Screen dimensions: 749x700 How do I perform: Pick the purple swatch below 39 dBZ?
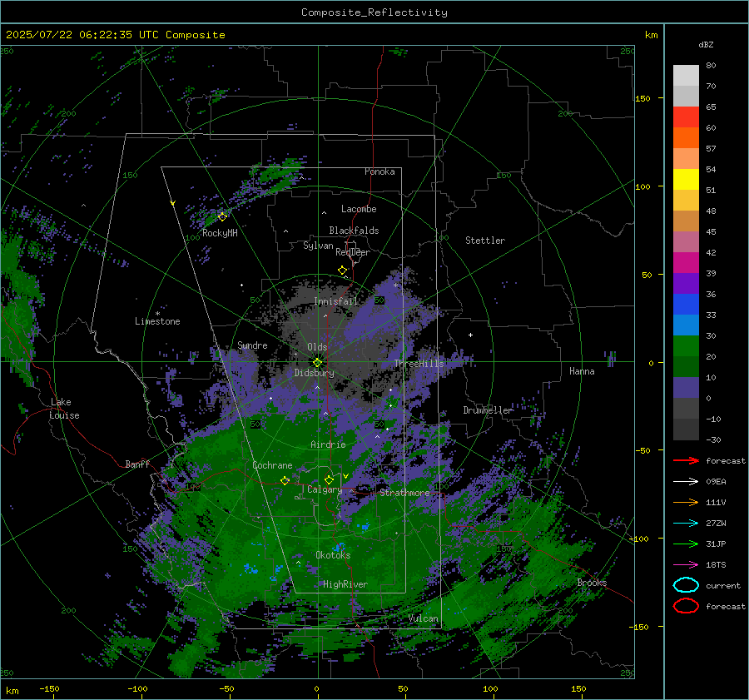click(x=686, y=283)
